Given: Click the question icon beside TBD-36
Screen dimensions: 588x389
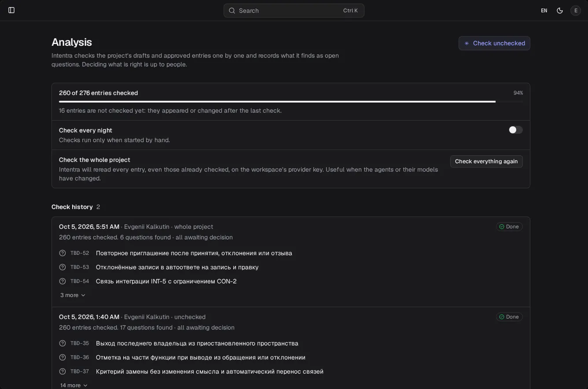Looking at the screenshot, I should click(62, 357).
